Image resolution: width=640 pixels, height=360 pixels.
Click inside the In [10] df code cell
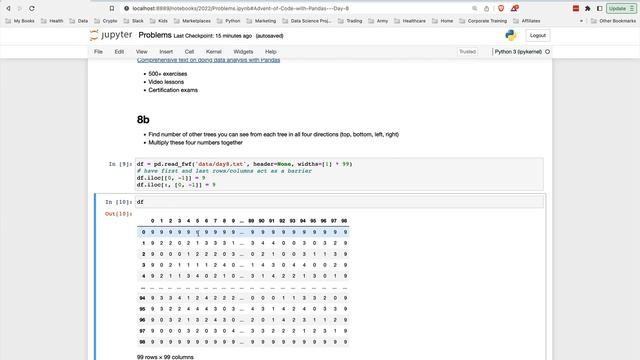pos(339,202)
